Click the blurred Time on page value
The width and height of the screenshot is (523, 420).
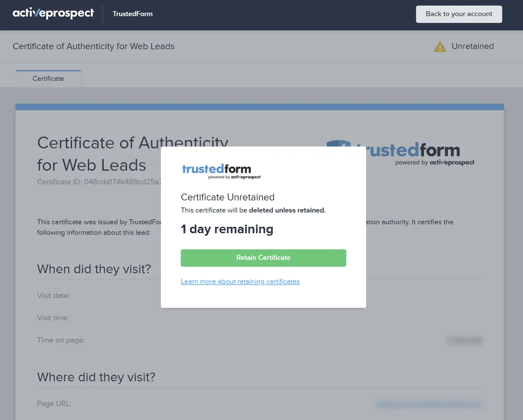[464, 340]
